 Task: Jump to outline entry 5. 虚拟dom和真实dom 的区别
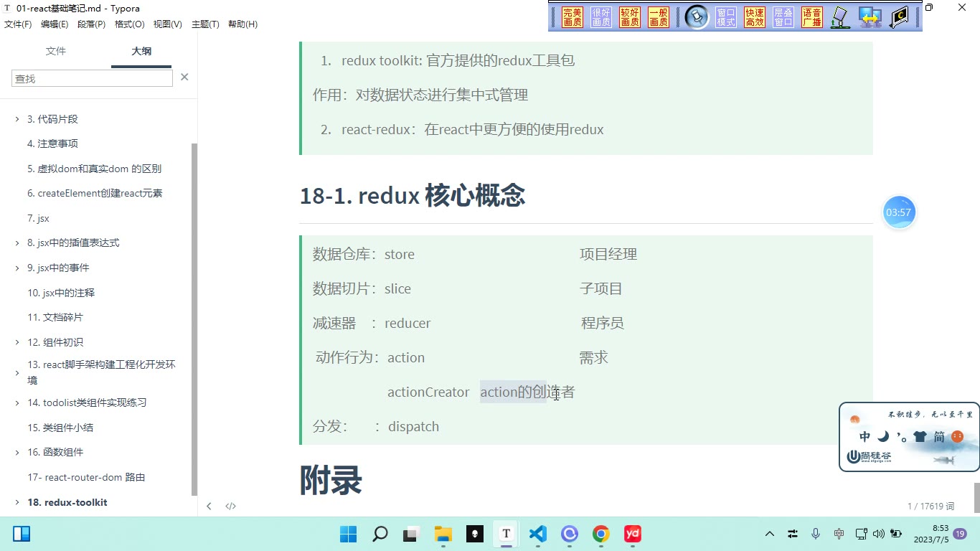click(x=94, y=169)
